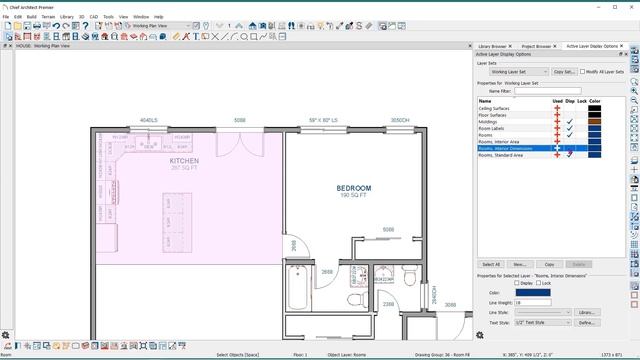The image size is (640, 360).
Task: Select the Draw Arc CAD tool
Action: [234, 37]
